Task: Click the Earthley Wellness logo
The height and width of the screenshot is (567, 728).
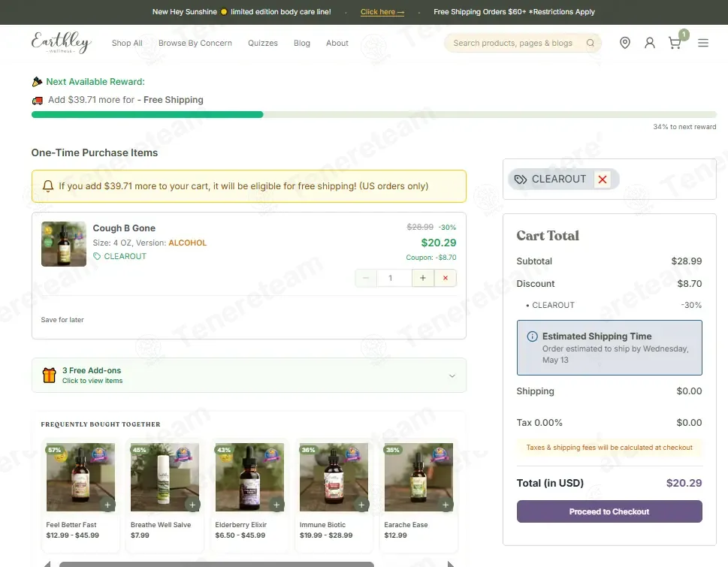Action: [x=61, y=43]
